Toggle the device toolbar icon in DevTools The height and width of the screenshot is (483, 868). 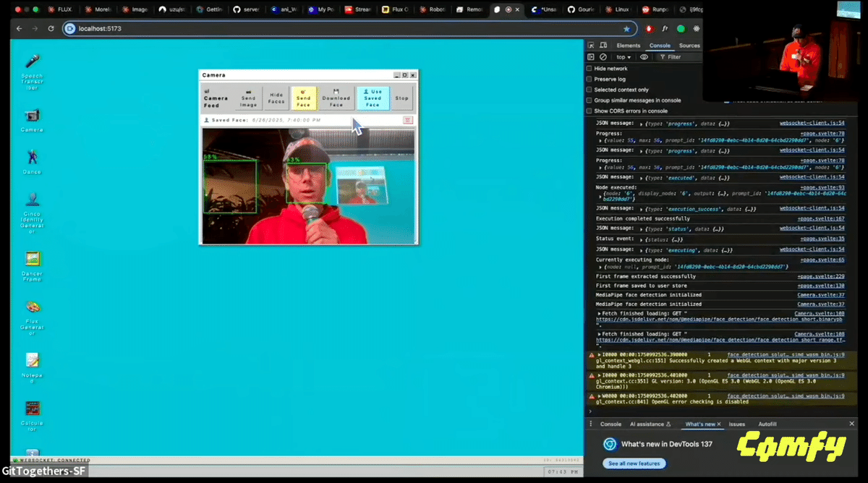[x=603, y=46]
